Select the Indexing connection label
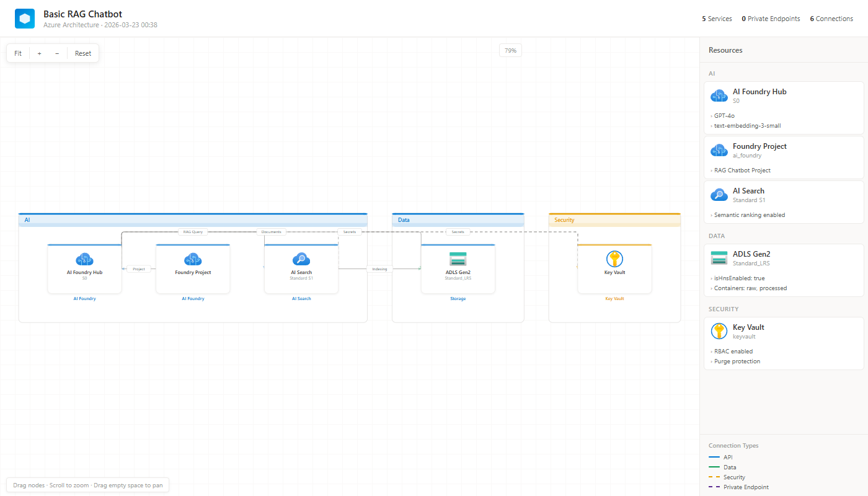Image resolution: width=868 pixels, height=496 pixels. click(379, 269)
